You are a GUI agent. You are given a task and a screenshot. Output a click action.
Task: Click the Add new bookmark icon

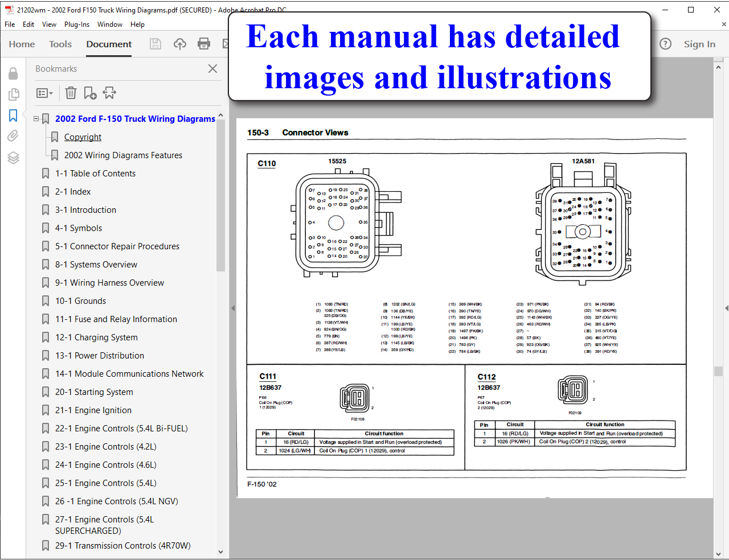click(x=90, y=93)
